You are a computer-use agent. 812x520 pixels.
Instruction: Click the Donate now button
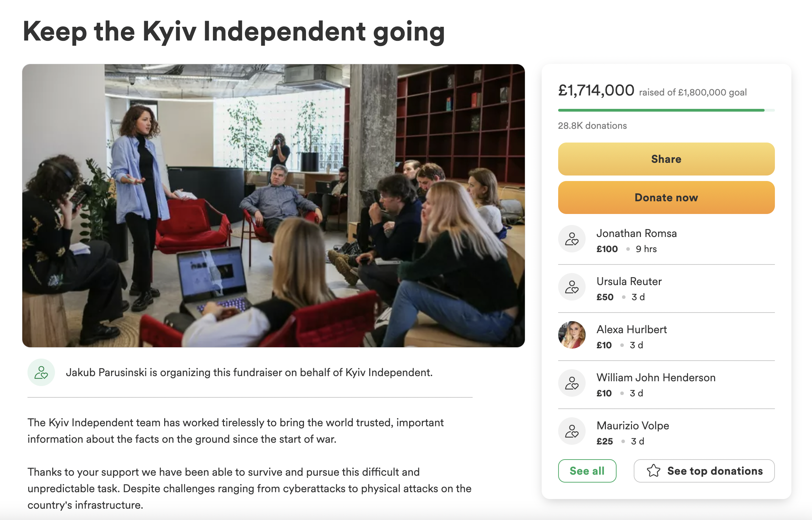666,197
